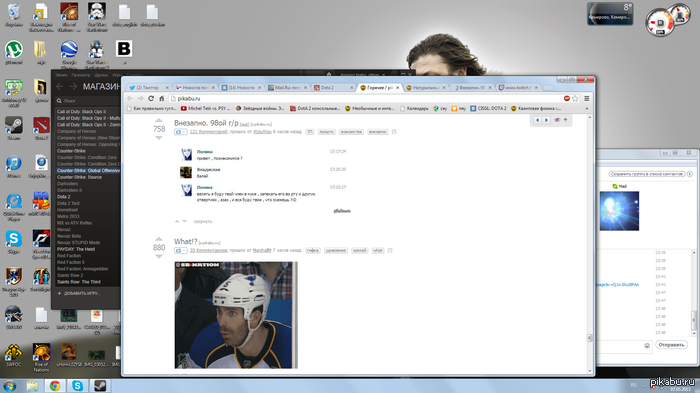The height and width of the screenshot is (393, 700).
Task: Downvote the post rated 758
Action: 159,138
